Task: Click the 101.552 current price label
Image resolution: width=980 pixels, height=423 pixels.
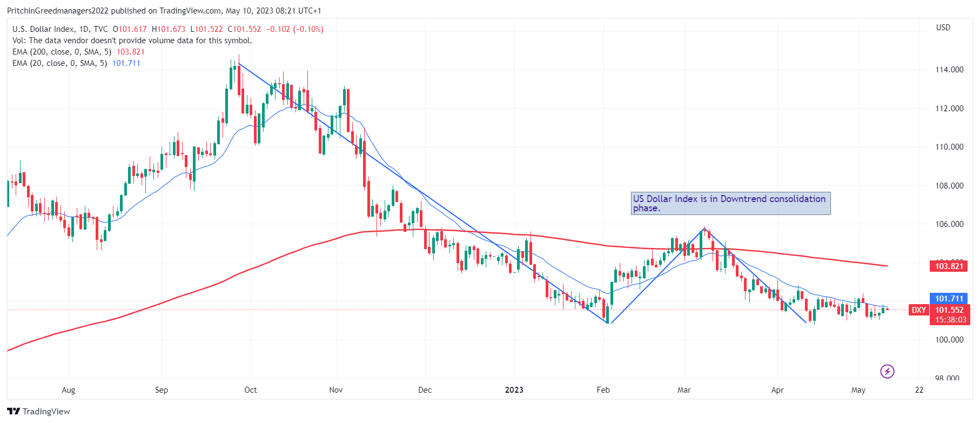Action: pyautogui.click(x=949, y=310)
